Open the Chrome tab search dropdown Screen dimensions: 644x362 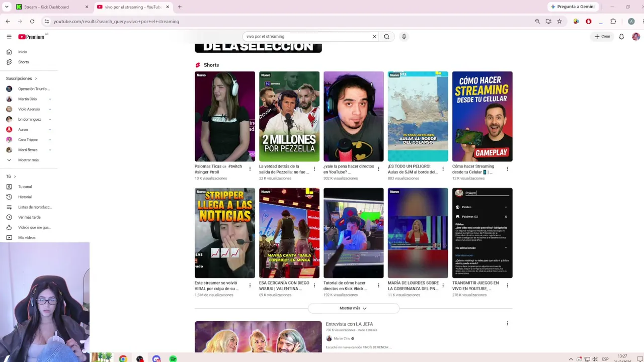(x=7, y=7)
